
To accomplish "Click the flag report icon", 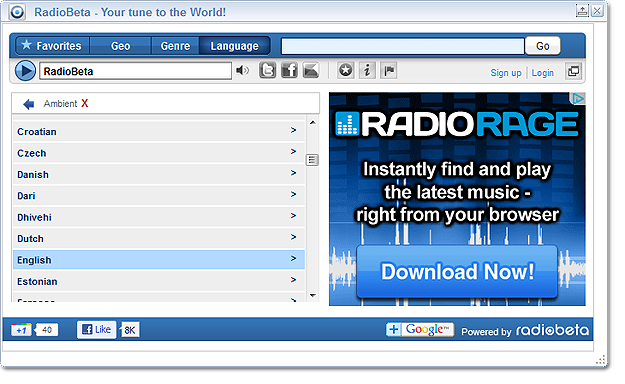I will [x=389, y=71].
